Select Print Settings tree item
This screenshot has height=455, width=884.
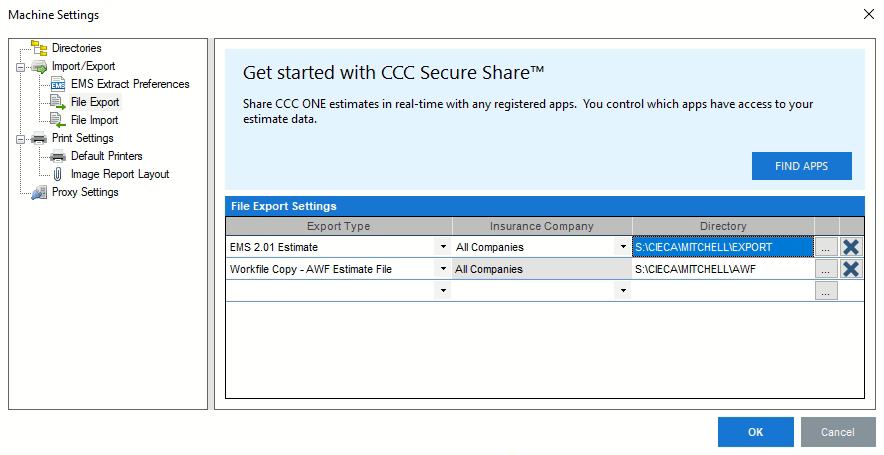(83, 138)
